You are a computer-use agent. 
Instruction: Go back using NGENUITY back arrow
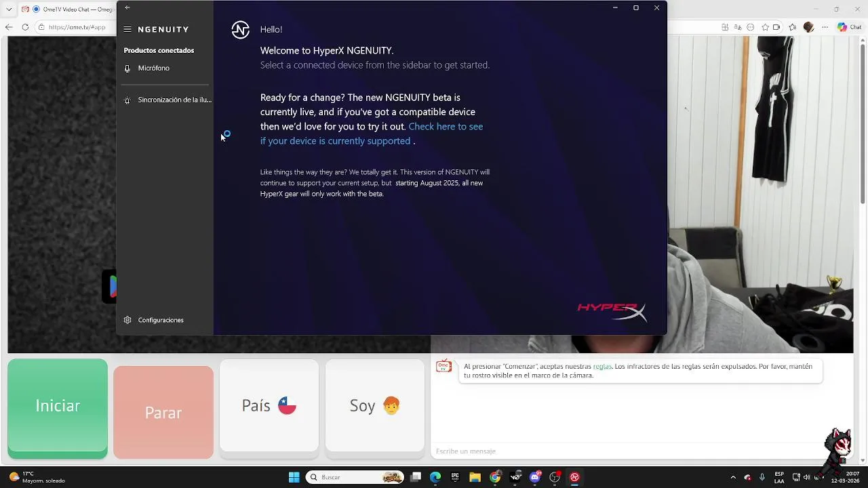pyautogui.click(x=127, y=7)
